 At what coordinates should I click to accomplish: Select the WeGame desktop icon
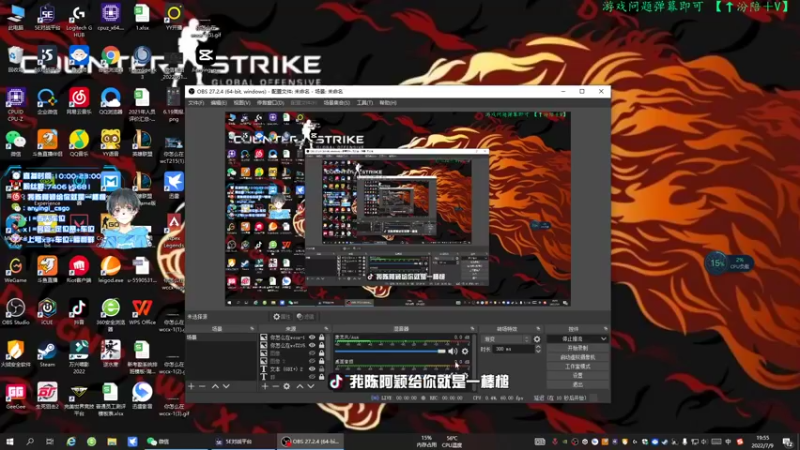click(15, 270)
